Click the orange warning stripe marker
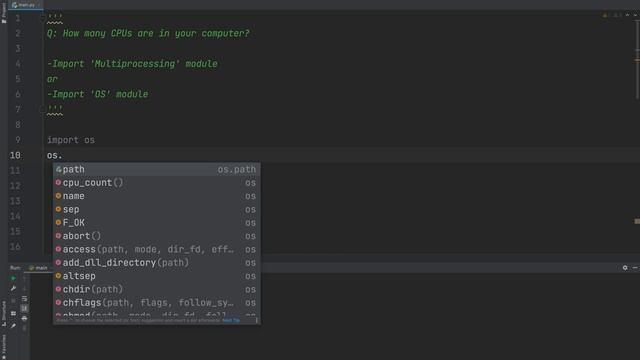The height and width of the screenshot is (360, 640). tap(637, 60)
